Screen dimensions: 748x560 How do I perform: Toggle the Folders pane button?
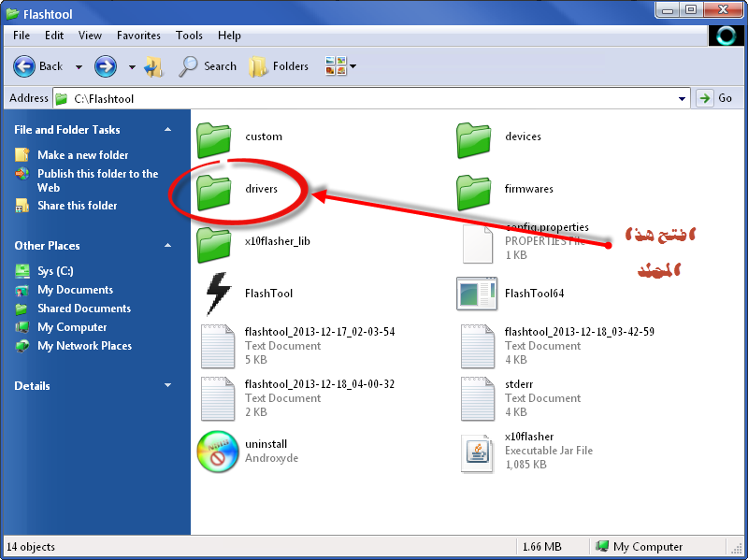[x=279, y=66]
